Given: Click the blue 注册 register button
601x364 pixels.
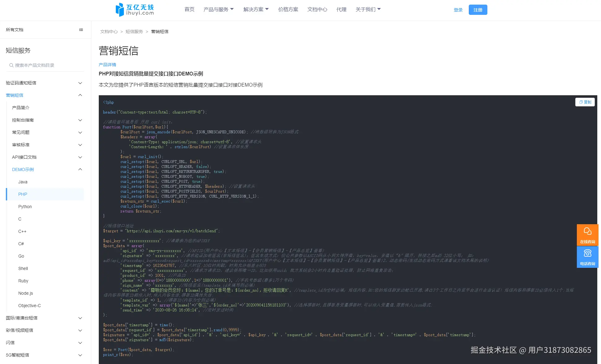Looking at the screenshot, I should [x=478, y=10].
